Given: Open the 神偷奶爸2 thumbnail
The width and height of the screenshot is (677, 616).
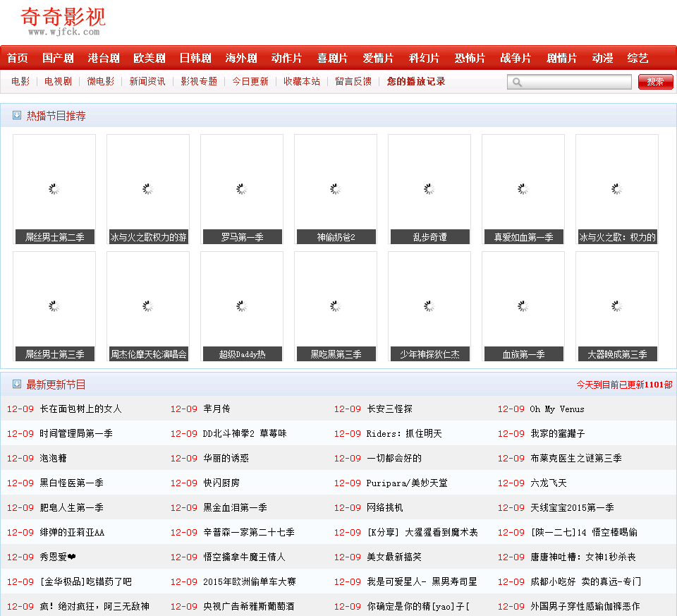Looking at the screenshot, I should click(336, 189).
